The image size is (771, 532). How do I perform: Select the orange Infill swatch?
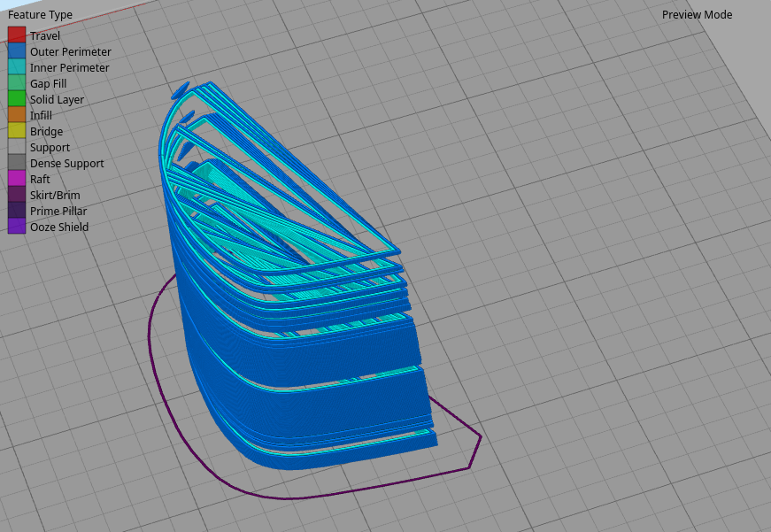(17, 115)
